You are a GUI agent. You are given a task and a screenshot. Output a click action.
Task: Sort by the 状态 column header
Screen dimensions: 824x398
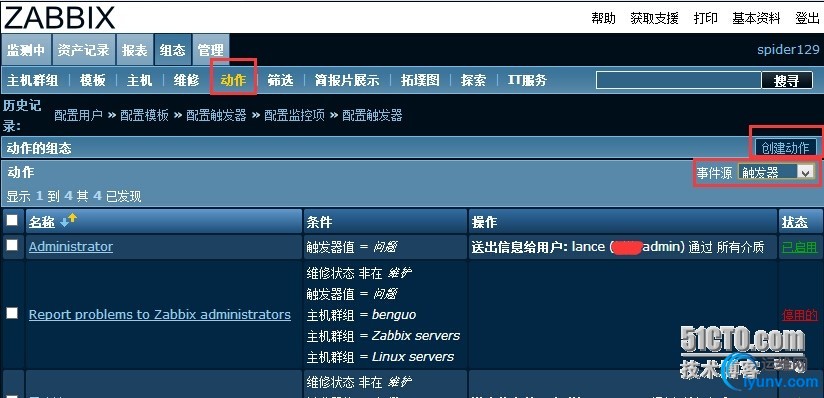tap(795, 222)
